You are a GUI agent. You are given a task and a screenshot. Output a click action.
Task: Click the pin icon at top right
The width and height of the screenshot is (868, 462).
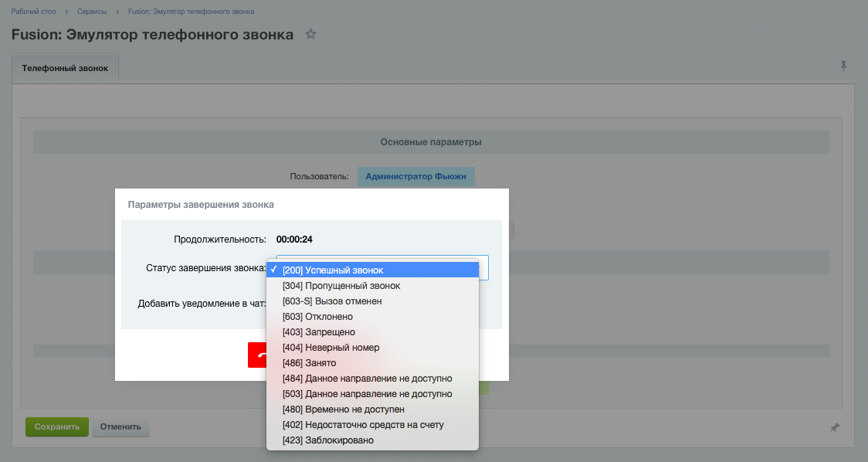843,66
